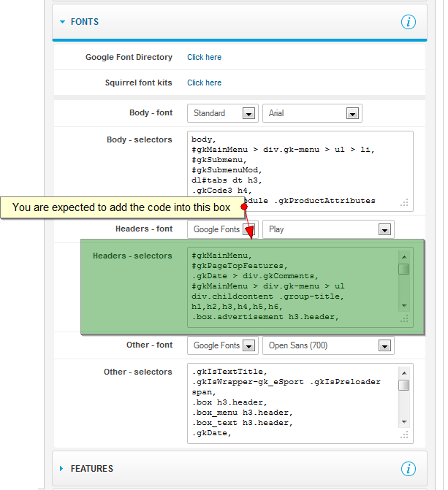This screenshot has height=490, width=448.
Task: Click the resize grip of Other selectors textarea
Action: 404,435
